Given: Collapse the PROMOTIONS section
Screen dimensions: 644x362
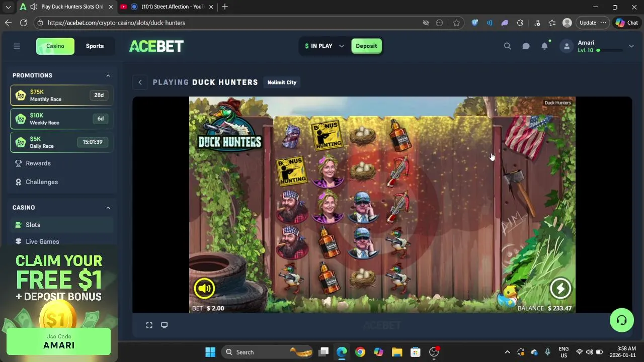Looking at the screenshot, I should tap(108, 75).
